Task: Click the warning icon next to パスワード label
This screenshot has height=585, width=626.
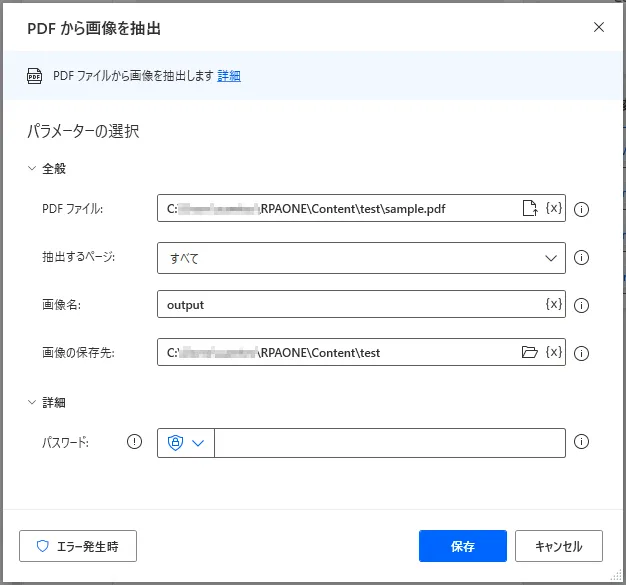Action: 135,442
